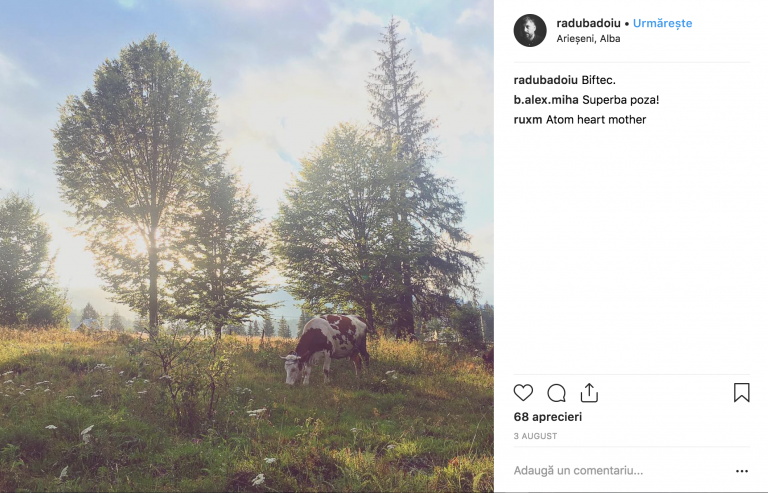Like the post with heart icon

pos(523,393)
